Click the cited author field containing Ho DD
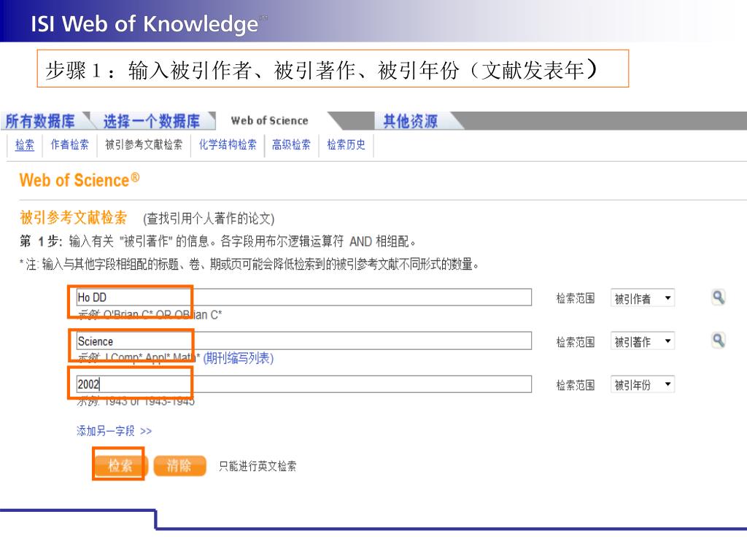The height and width of the screenshot is (560, 747). 304,297
